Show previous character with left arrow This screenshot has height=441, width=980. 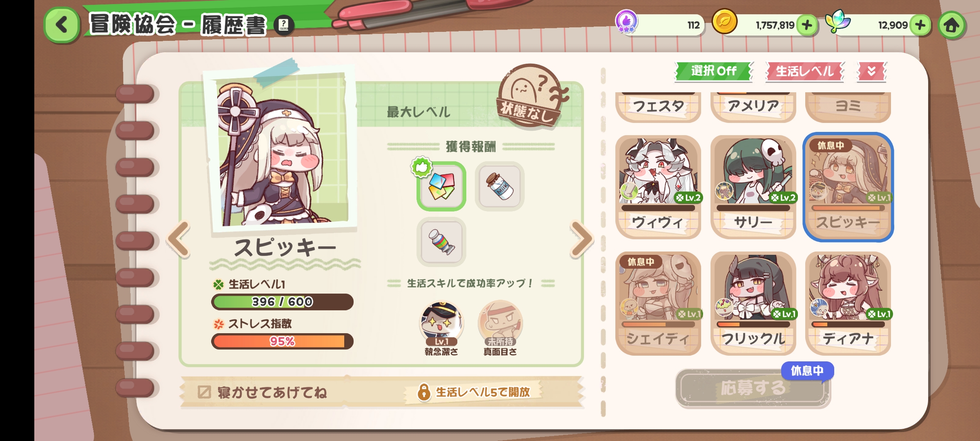click(178, 239)
